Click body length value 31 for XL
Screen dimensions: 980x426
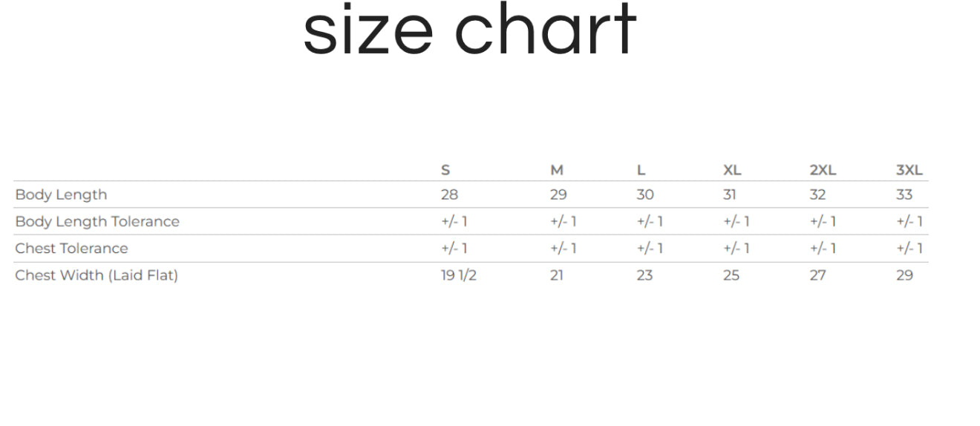(730, 194)
